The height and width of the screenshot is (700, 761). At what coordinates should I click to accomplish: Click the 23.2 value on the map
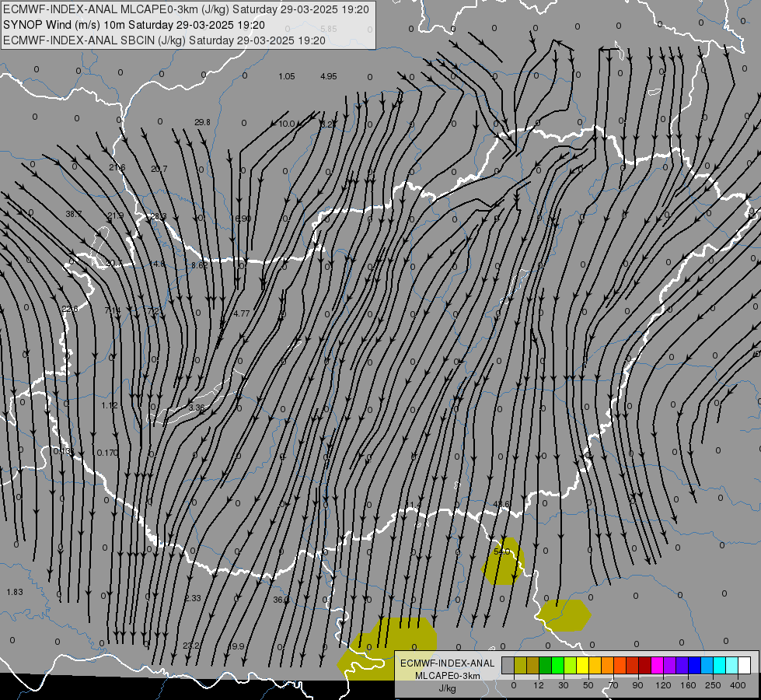tap(191, 646)
